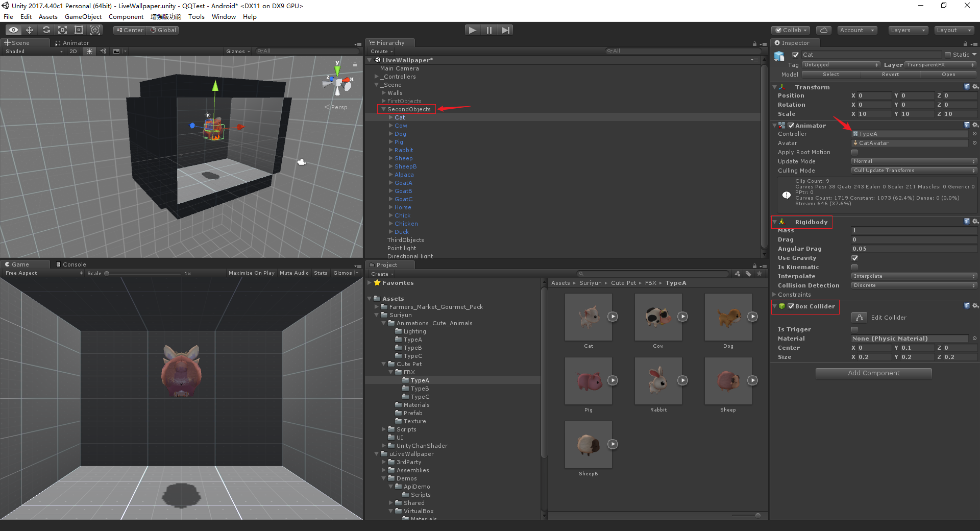
Task: Click the Play button
Action: [x=473, y=30]
